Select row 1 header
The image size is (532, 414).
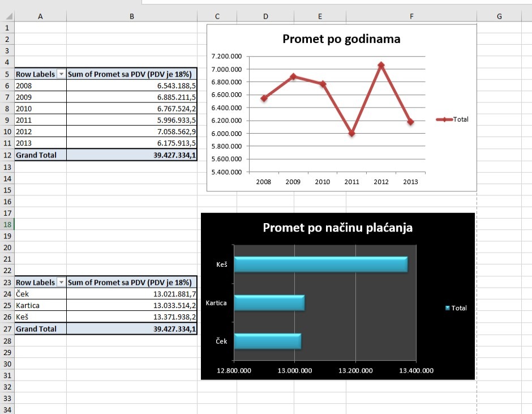7,28
